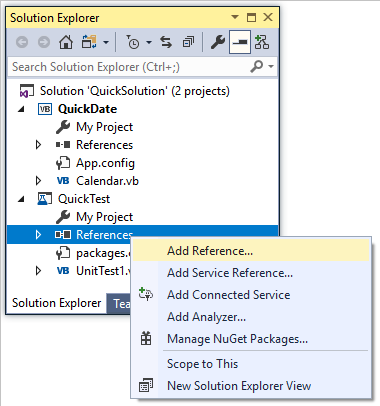Choose New Solution Explorer View menu item
The width and height of the screenshot is (380, 406).
click(x=251, y=386)
